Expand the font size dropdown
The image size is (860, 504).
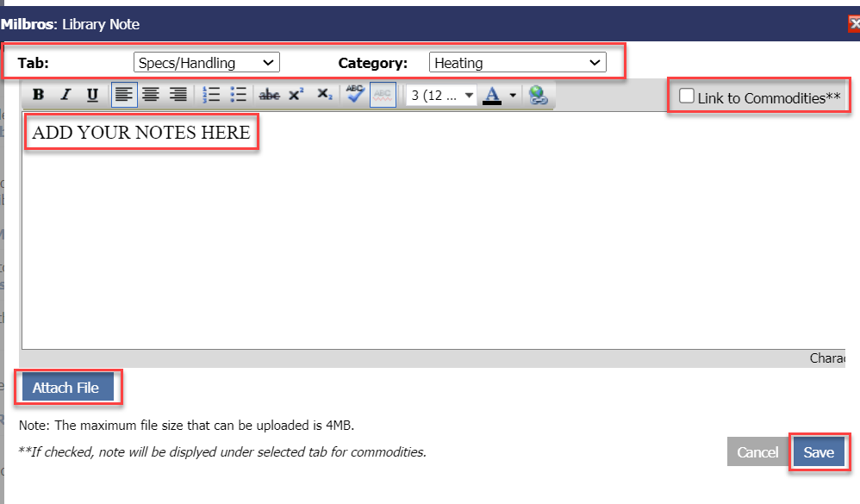point(442,95)
